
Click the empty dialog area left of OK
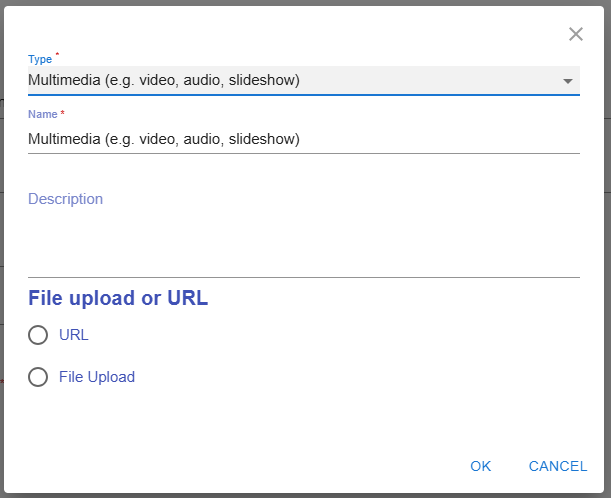(250, 466)
